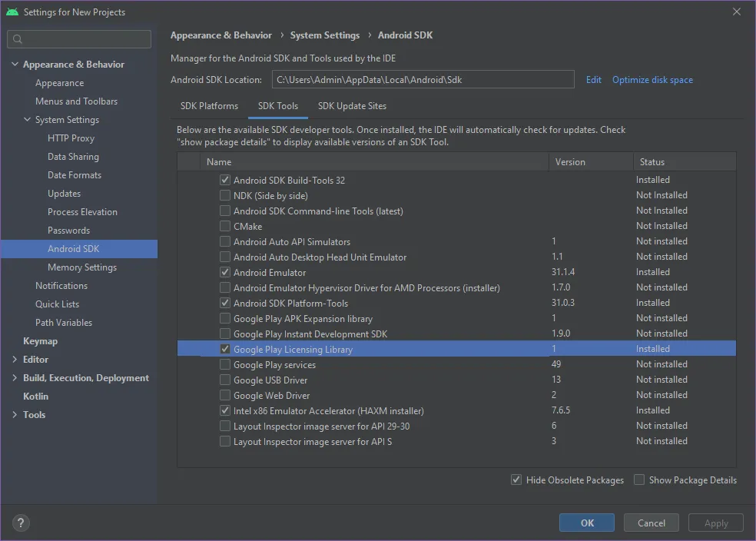Click the Version column header

tap(591, 162)
